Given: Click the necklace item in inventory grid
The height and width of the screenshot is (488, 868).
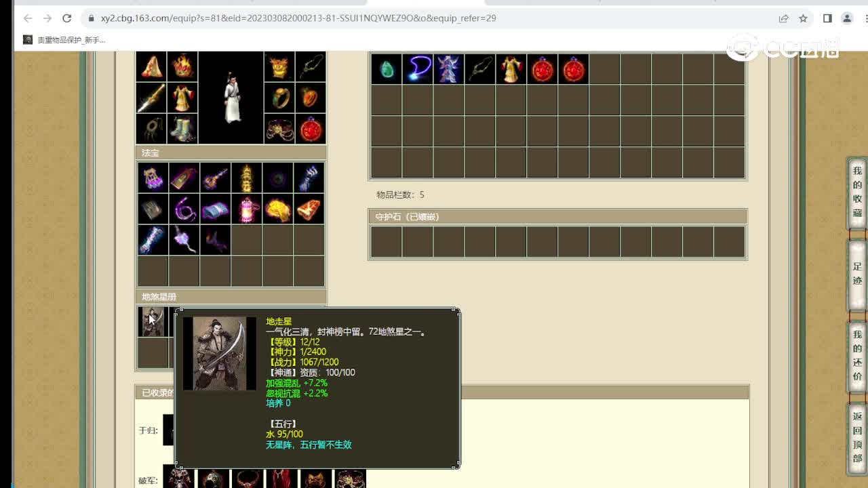Looking at the screenshot, I should 479,69.
